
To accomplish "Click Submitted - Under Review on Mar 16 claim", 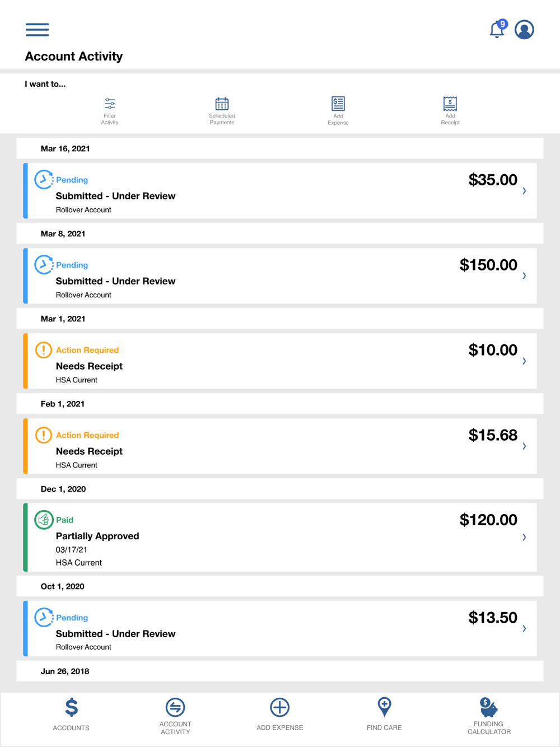I will [x=115, y=196].
